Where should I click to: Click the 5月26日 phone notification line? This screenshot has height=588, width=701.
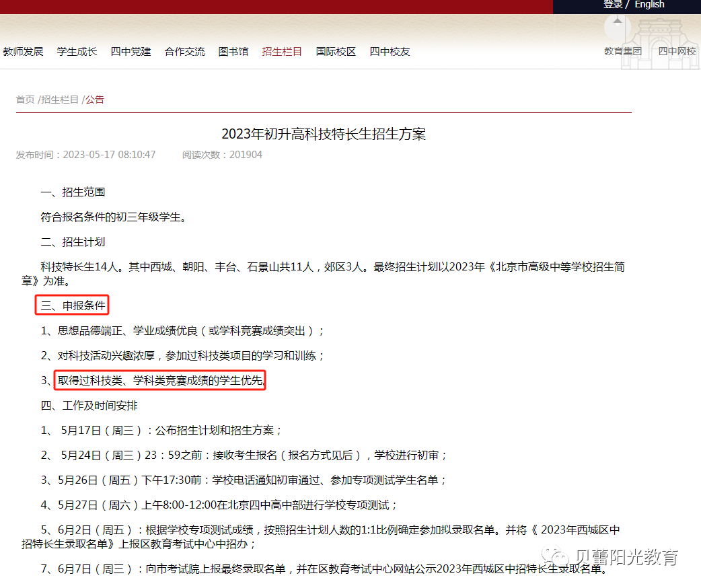point(244,480)
